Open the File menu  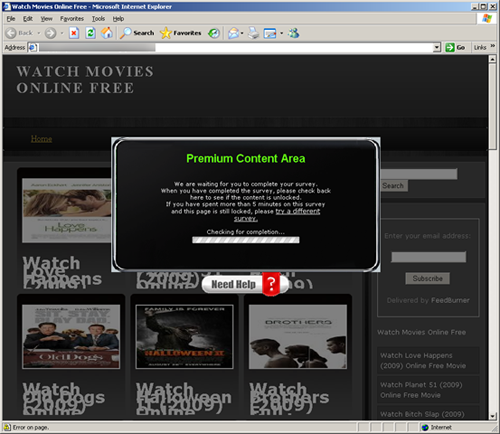point(11,19)
